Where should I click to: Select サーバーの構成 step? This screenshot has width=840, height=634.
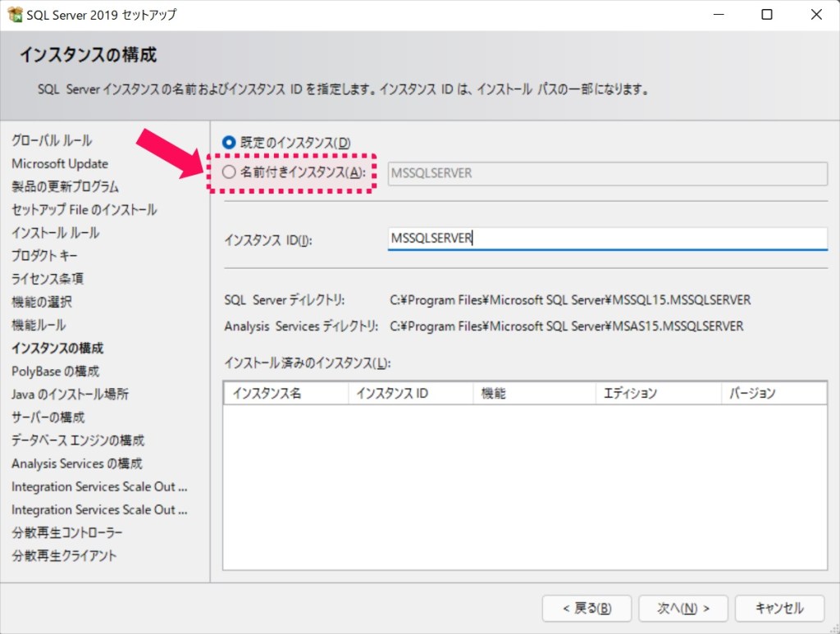(48, 417)
